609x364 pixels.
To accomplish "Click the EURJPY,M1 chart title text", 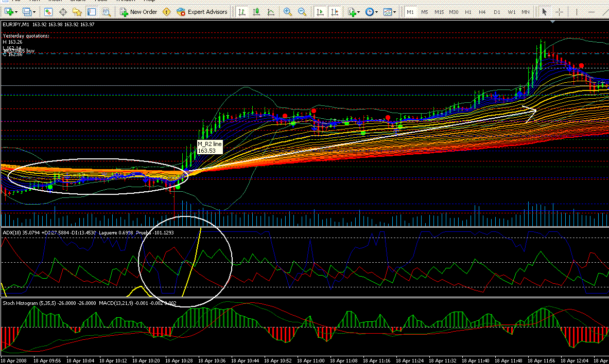I will coord(16,25).
